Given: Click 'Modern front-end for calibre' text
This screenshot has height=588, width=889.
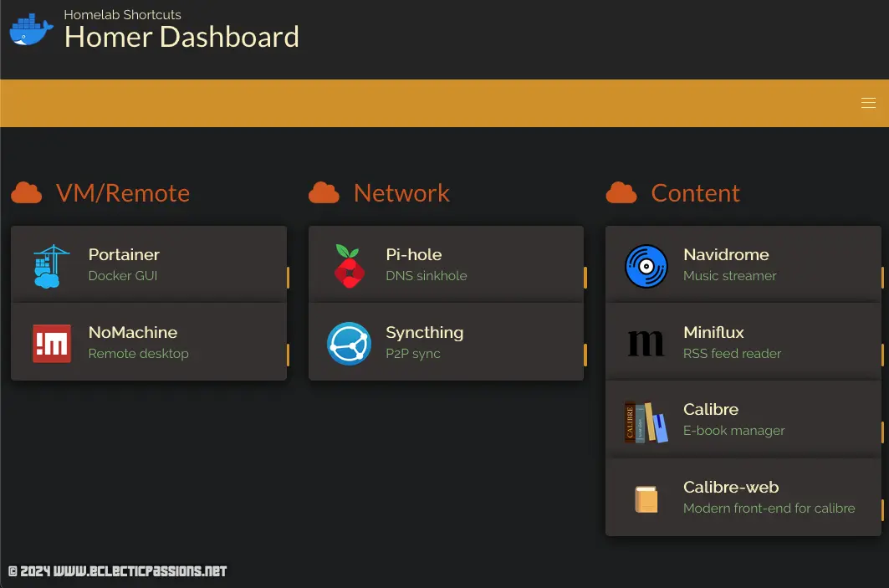Looking at the screenshot, I should pyautogui.click(x=769, y=508).
